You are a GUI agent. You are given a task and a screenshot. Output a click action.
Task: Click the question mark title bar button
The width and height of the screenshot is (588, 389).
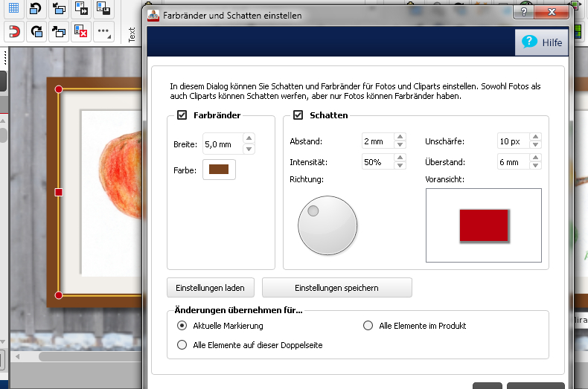click(x=523, y=12)
